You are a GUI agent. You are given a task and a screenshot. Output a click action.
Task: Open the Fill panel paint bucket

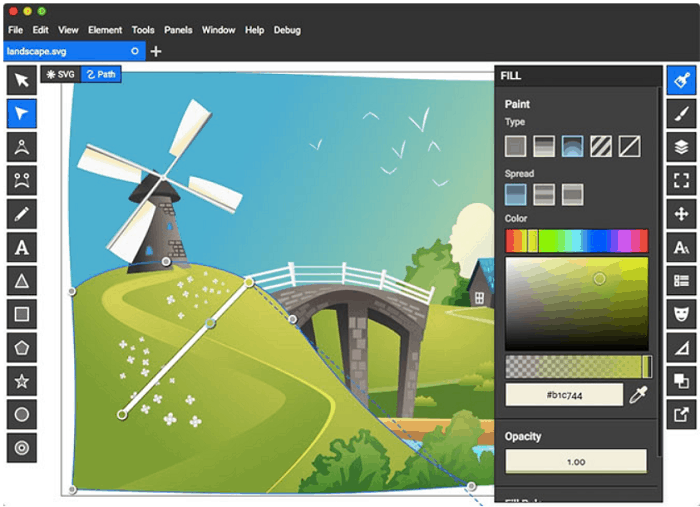click(x=681, y=80)
